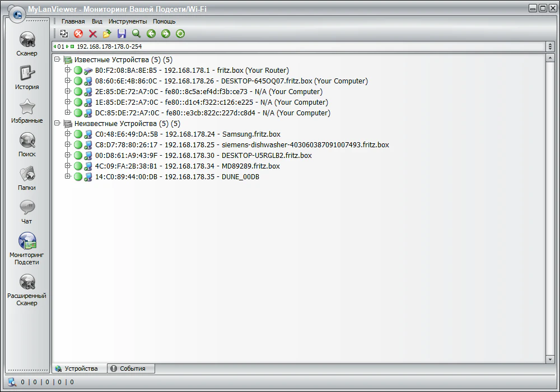Click the red X delete icon
This screenshot has width=560, height=392.
(x=93, y=34)
